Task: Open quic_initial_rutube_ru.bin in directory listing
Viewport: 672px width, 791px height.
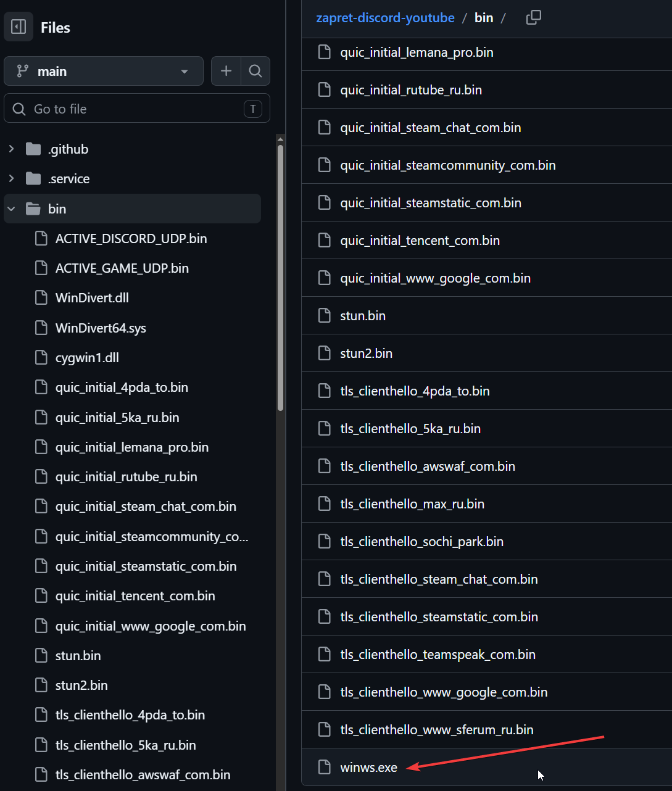Action: click(411, 89)
